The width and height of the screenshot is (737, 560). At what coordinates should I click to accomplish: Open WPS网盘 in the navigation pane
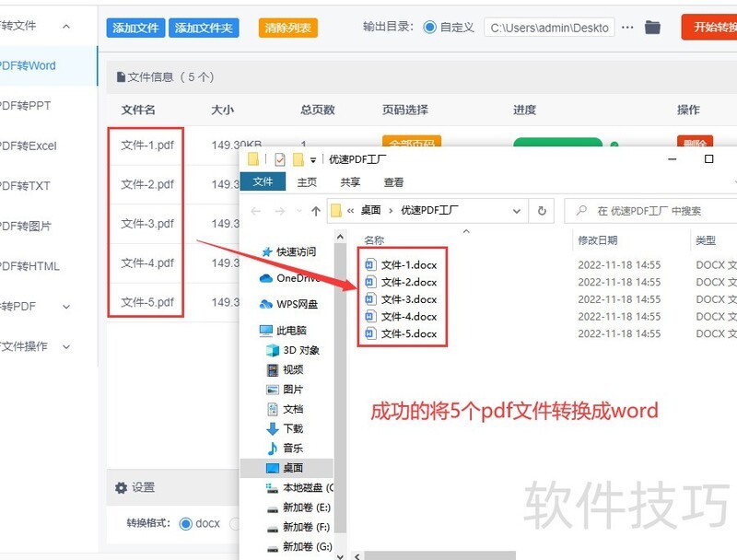[289, 305]
